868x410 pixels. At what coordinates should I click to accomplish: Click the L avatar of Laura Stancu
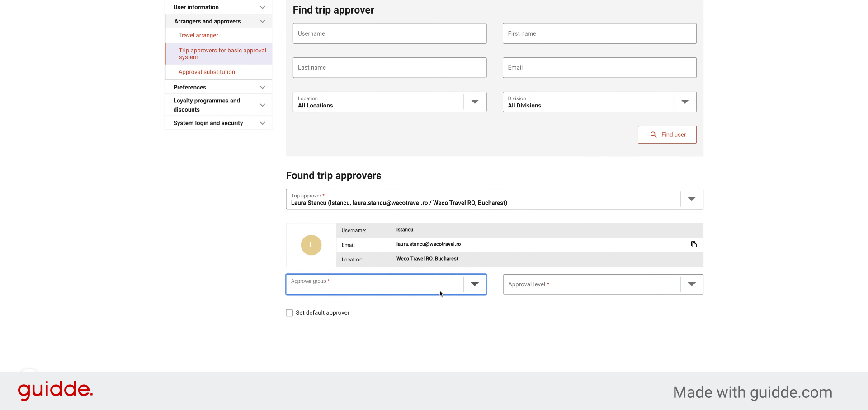pyautogui.click(x=311, y=245)
